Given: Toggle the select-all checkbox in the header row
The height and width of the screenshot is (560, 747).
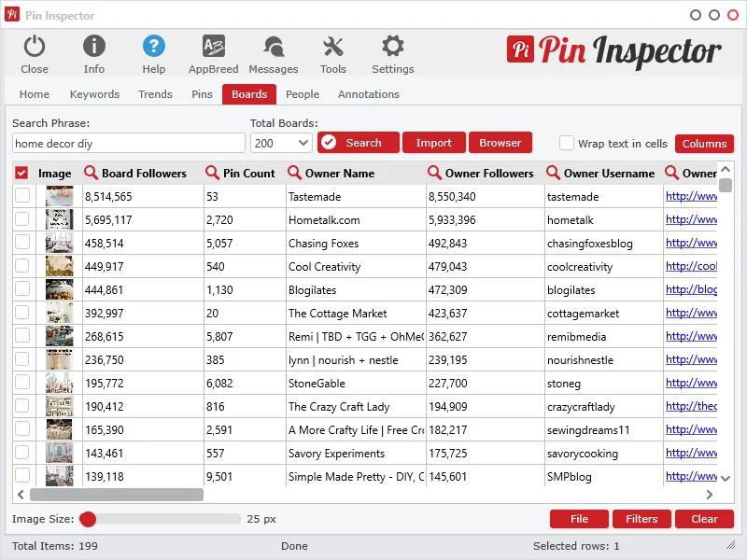Looking at the screenshot, I should [22, 173].
